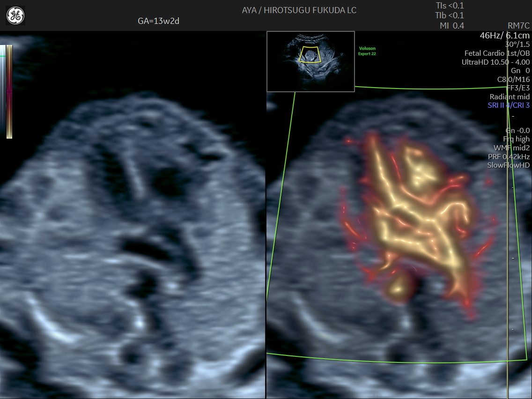The image size is (532, 399).
Task: Click the GE logo icon
Action: (x=15, y=15)
